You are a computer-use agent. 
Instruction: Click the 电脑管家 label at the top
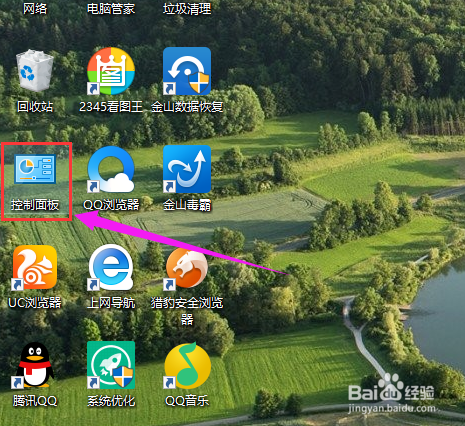111,8
